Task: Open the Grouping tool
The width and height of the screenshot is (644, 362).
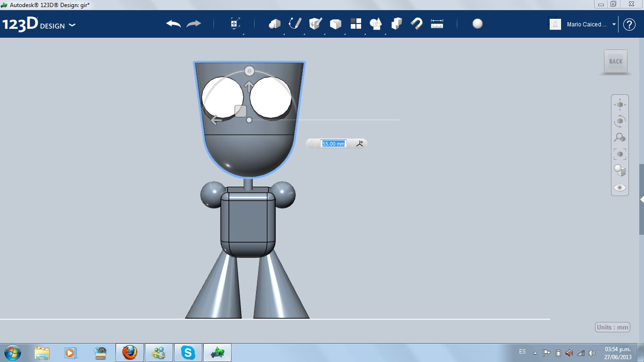Action: 376,24
